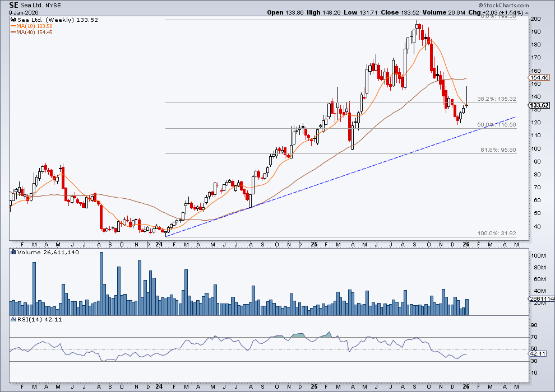Click the volume histogram icon beside Volume
This screenshot has width=555, height=392.
[12, 251]
